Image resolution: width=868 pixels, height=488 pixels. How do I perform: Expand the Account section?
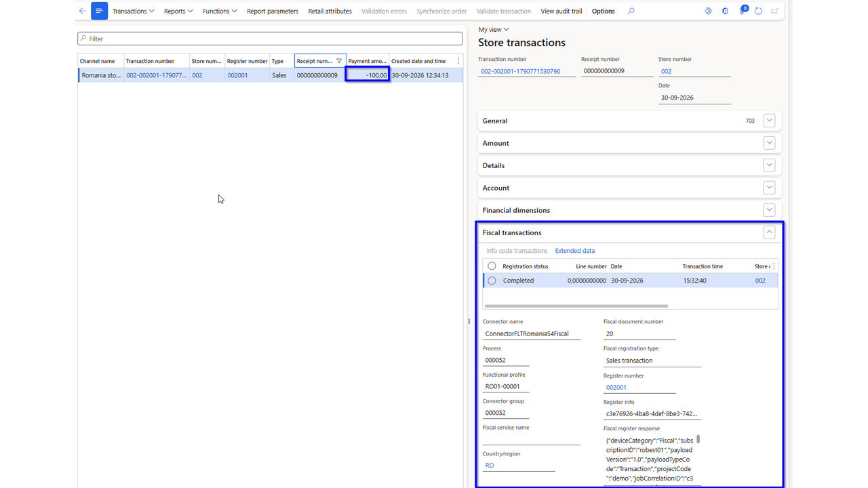click(769, 188)
